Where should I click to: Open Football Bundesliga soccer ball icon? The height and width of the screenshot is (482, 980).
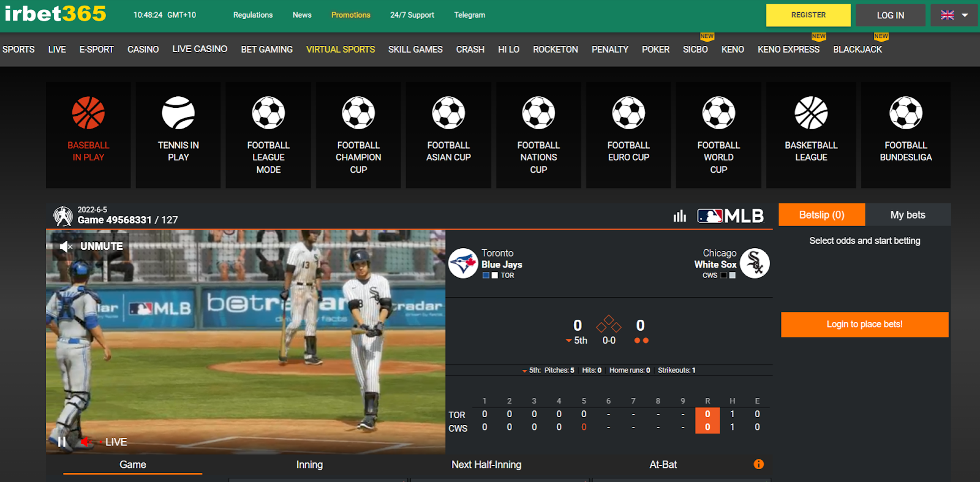(x=906, y=113)
